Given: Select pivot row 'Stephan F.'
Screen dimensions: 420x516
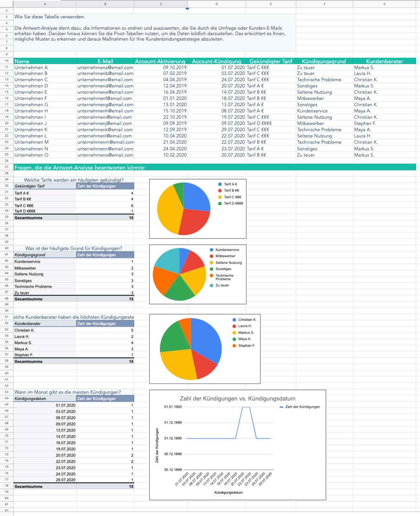Looking at the screenshot, I should click(45, 355).
